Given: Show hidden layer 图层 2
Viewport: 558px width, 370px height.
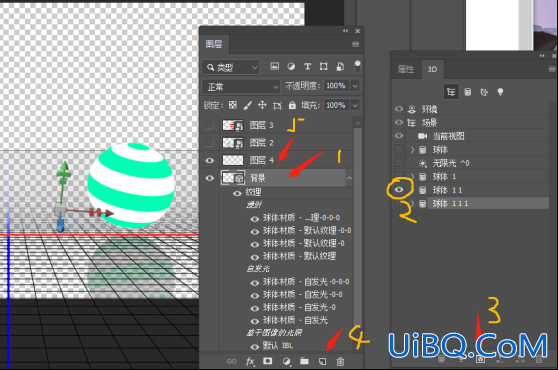Looking at the screenshot, I should (x=210, y=143).
